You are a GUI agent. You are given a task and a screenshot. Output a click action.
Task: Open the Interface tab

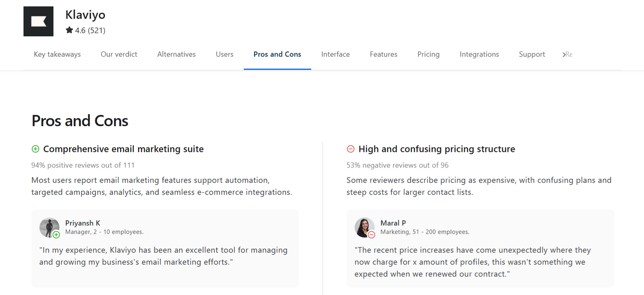pyautogui.click(x=335, y=54)
